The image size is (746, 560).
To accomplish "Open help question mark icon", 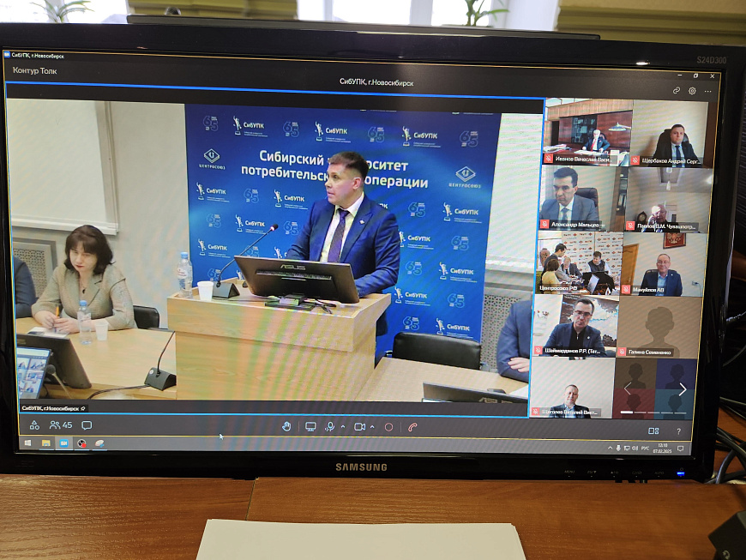I will point(679,431).
